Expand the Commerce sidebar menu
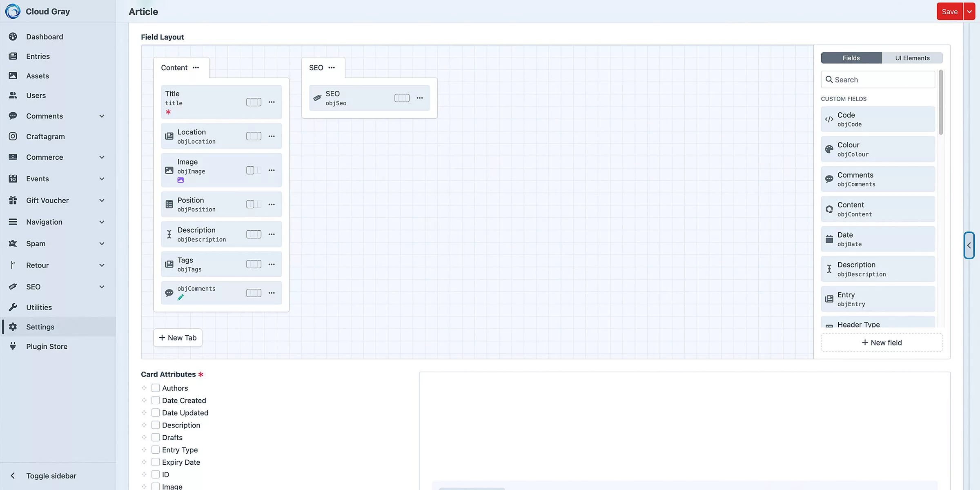The height and width of the screenshot is (490, 980). pyautogui.click(x=102, y=157)
